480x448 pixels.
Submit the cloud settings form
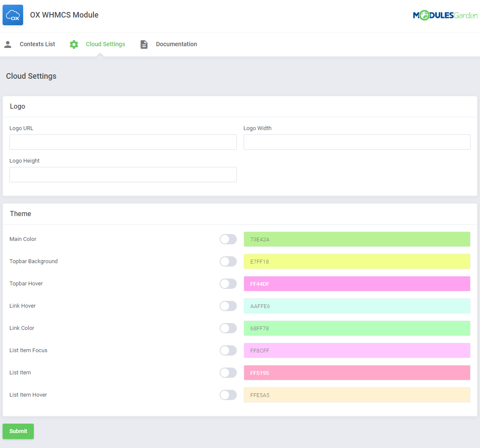click(18, 431)
